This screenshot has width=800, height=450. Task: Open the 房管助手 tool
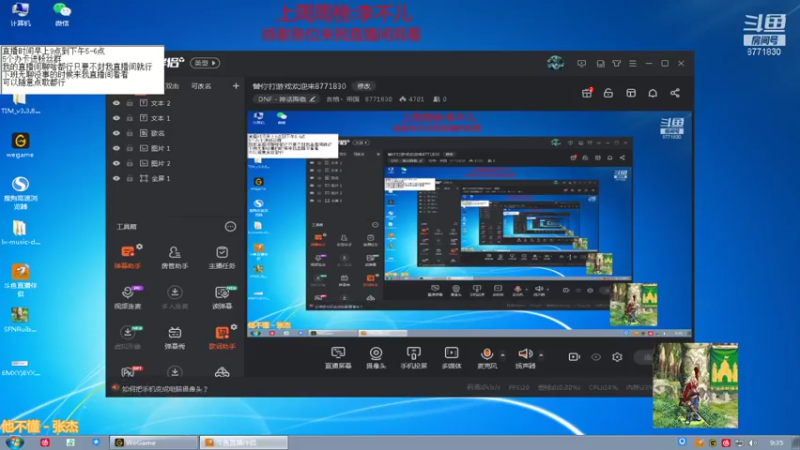[x=174, y=257]
